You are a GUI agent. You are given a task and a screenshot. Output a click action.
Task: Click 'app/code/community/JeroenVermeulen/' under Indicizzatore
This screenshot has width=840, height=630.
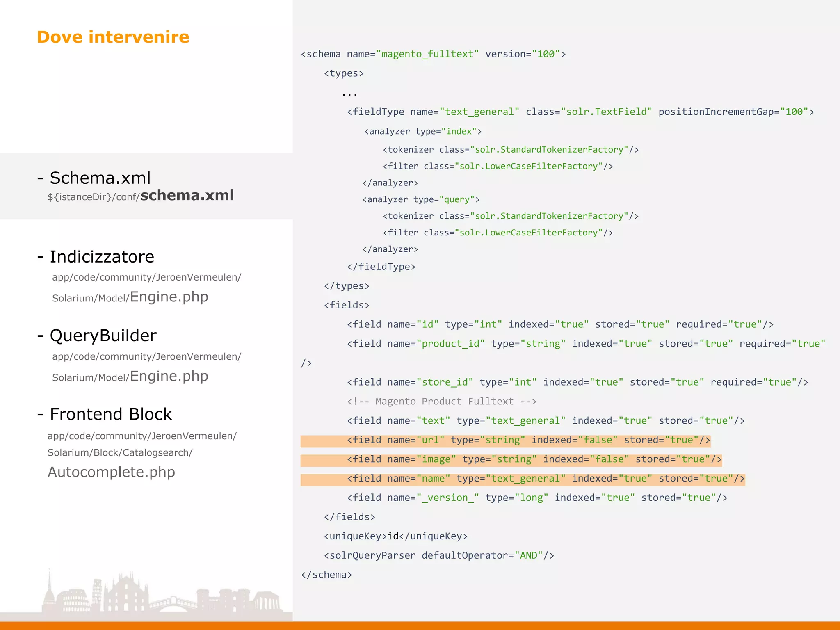(147, 278)
